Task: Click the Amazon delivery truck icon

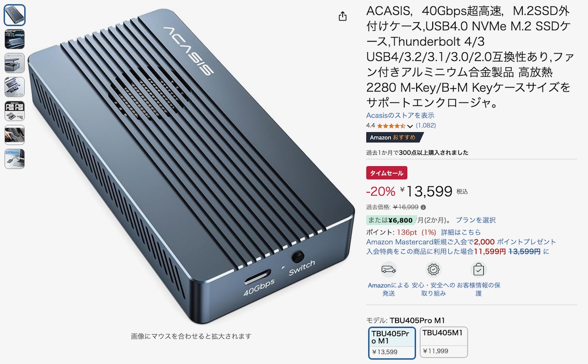Action: [x=389, y=269]
